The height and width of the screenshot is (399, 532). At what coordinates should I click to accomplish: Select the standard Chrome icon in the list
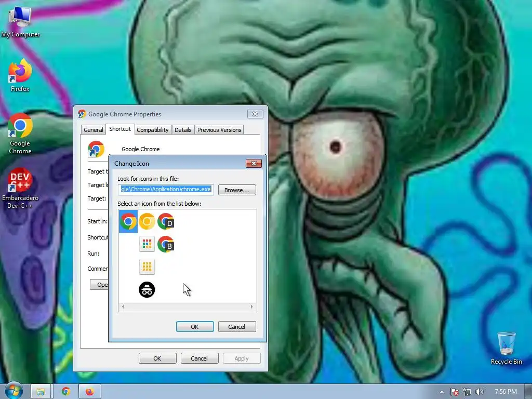(128, 221)
